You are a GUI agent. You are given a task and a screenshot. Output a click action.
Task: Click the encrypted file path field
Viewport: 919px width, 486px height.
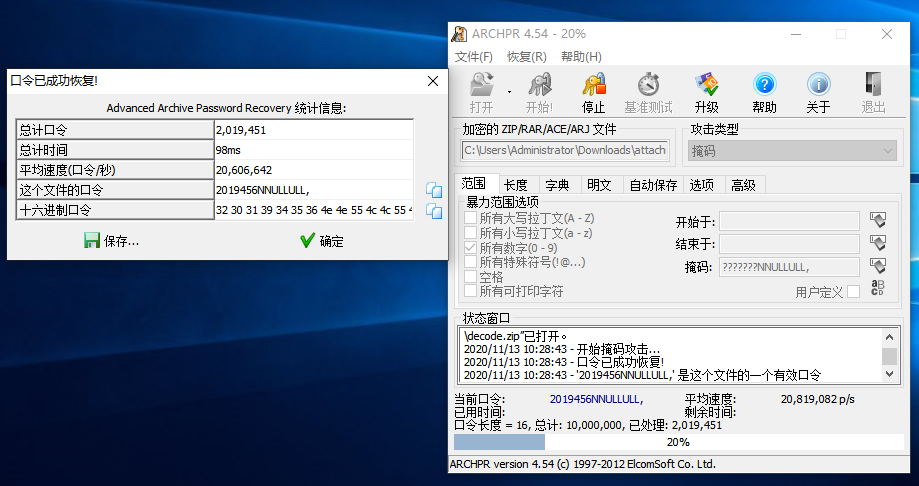pyautogui.click(x=565, y=151)
